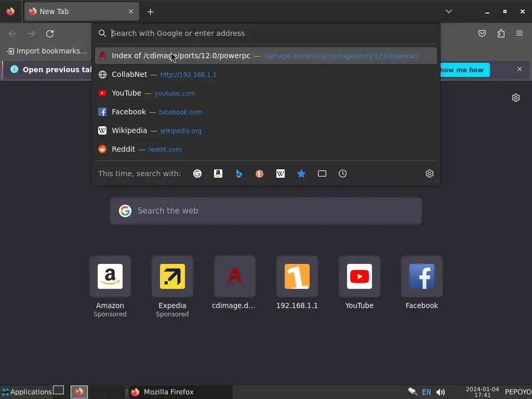Search this time with Amazon icon
The width and height of the screenshot is (532, 399).
click(x=218, y=174)
